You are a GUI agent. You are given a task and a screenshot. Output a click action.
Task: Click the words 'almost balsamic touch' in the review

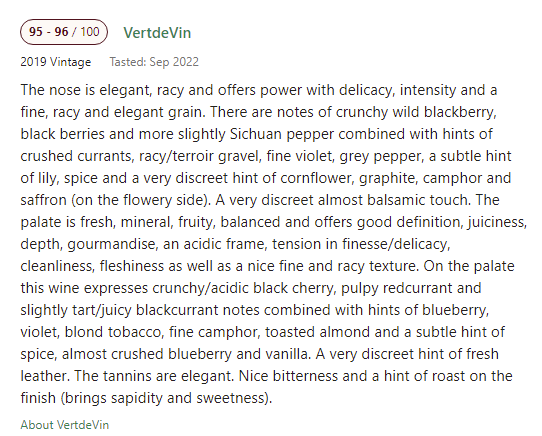point(394,200)
